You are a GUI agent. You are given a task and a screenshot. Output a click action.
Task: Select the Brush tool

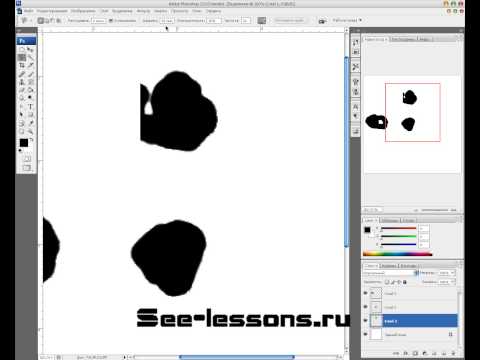pos(30,74)
